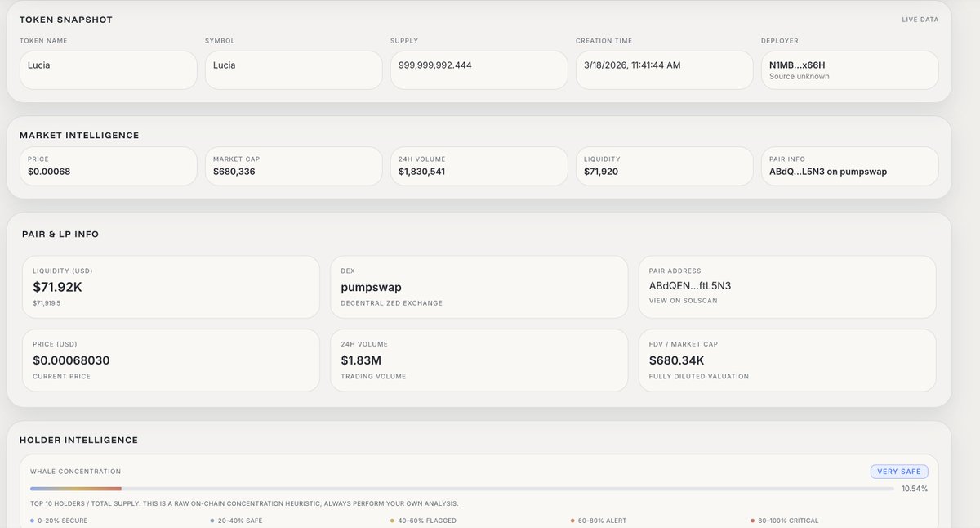The image size is (980, 528).
Task: Click the DEX card showing pumpswap
Action: [x=479, y=287]
